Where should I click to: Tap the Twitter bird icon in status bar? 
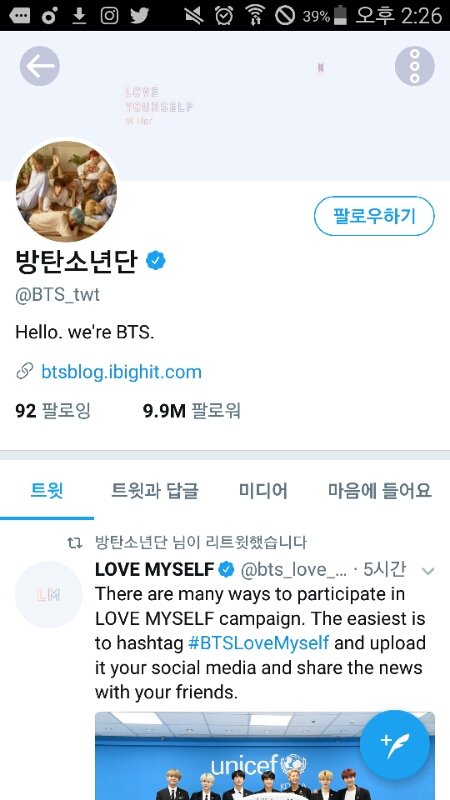point(139,16)
